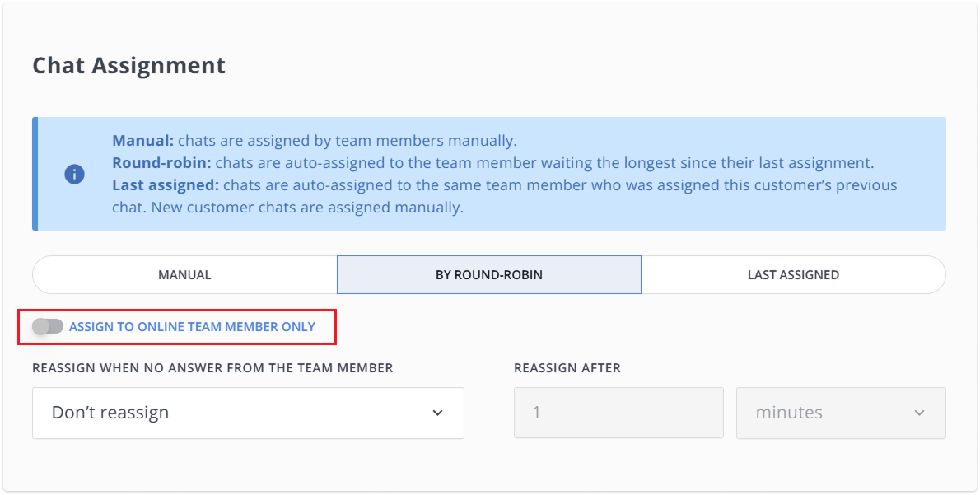Select the By Round-Robin tab
This screenshot has width=980, height=495.
(x=488, y=274)
